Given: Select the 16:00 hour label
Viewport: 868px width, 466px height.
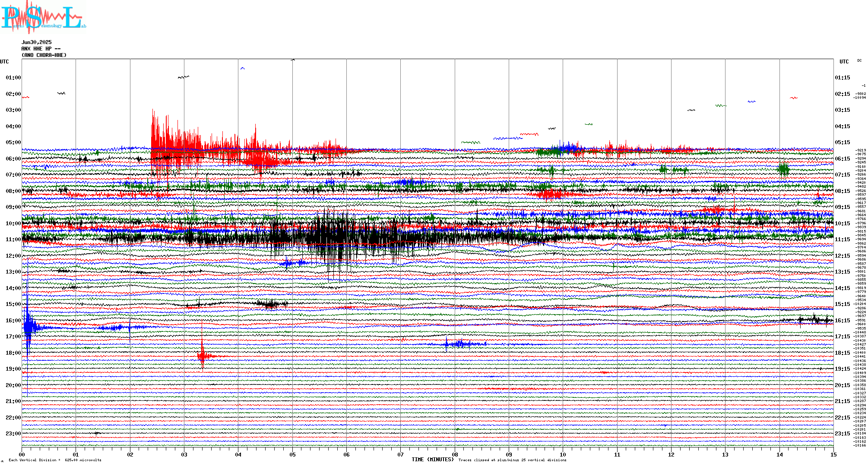Looking at the screenshot, I should click(13, 321).
